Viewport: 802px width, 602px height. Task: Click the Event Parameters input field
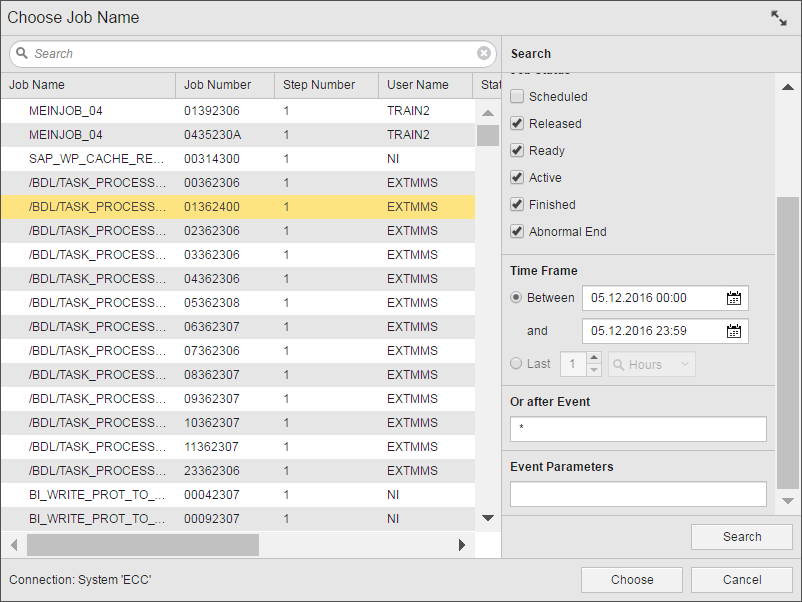(x=638, y=494)
